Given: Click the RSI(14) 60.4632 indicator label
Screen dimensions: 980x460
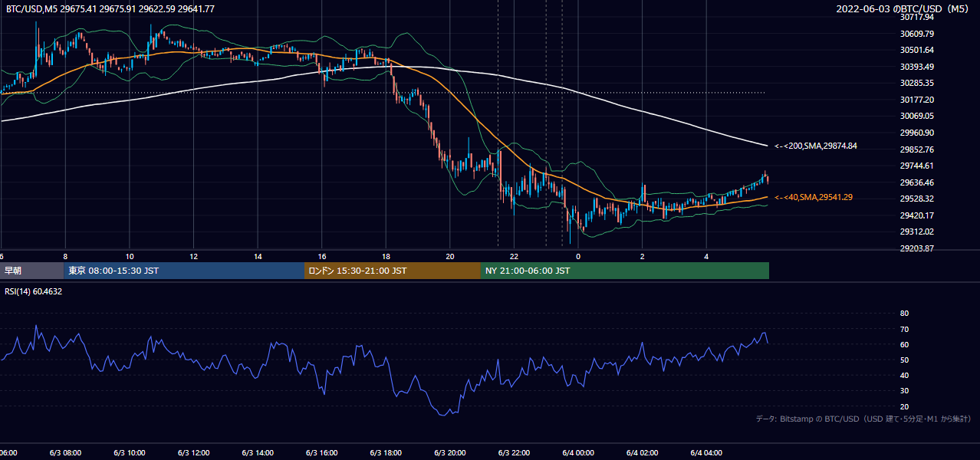Looking at the screenshot, I should tap(34, 291).
